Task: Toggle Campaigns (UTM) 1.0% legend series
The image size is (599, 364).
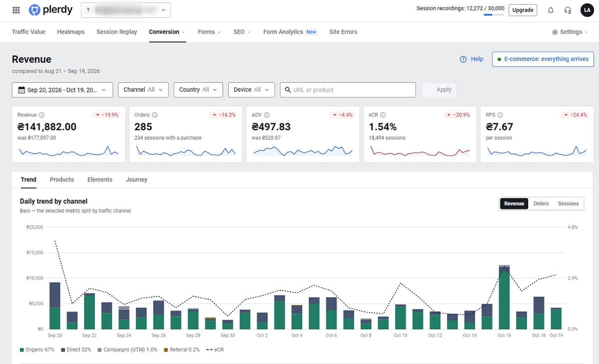Action: (x=127, y=350)
